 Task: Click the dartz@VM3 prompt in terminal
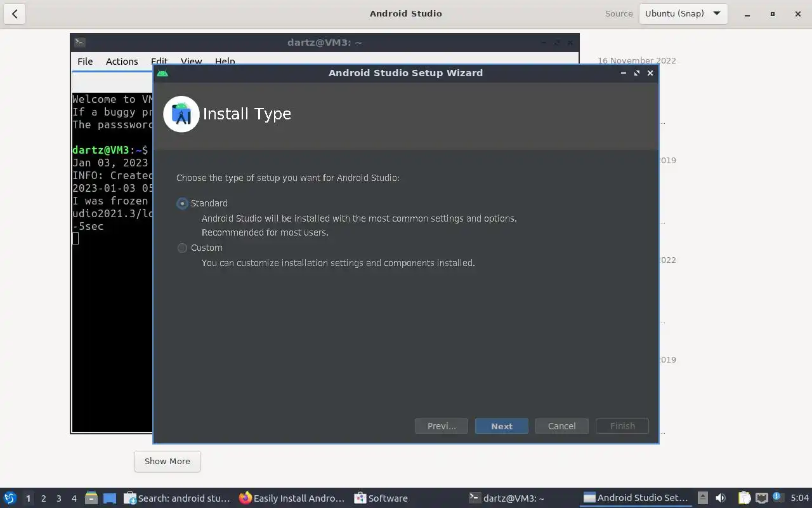coord(110,150)
